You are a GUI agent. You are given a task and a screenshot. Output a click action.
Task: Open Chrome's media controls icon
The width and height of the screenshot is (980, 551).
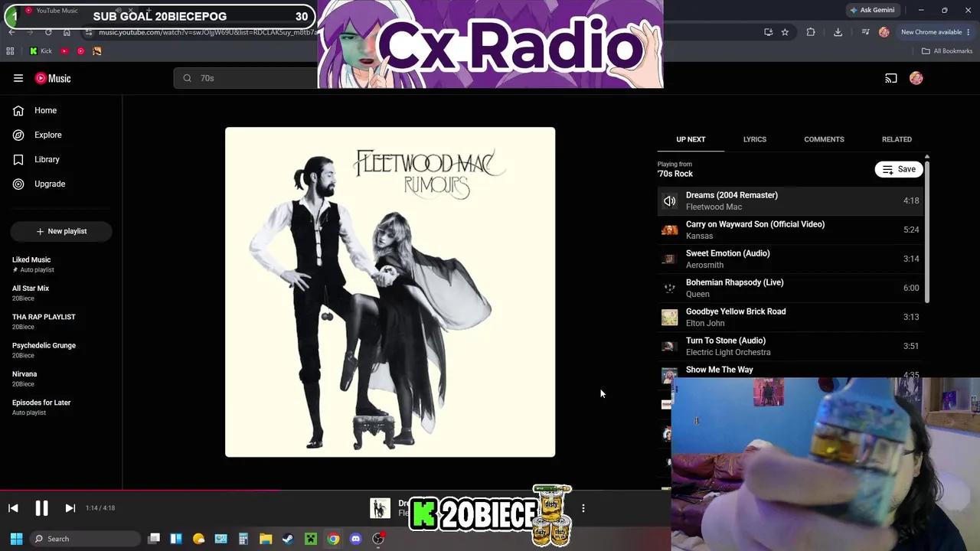pos(865,32)
